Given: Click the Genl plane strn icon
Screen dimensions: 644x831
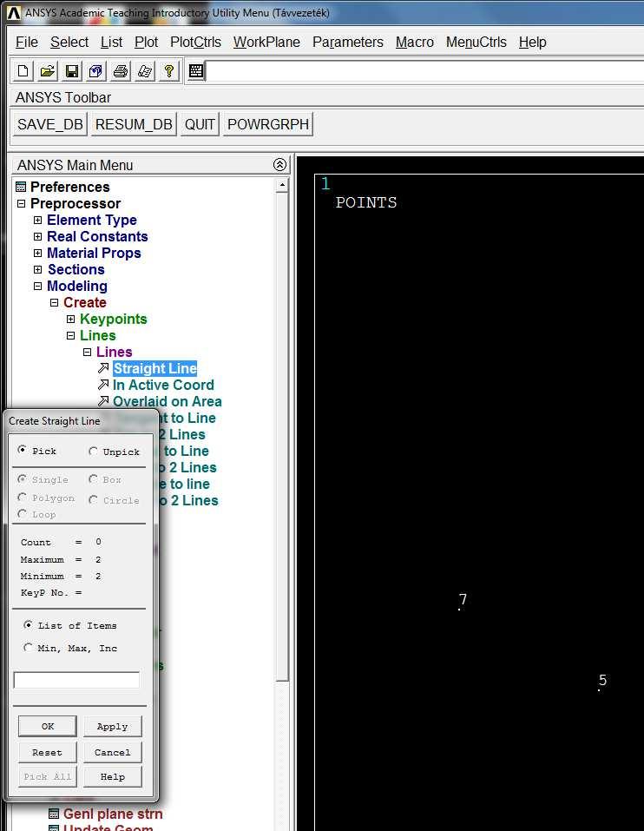Looking at the screenshot, I should tap(54, 814).
